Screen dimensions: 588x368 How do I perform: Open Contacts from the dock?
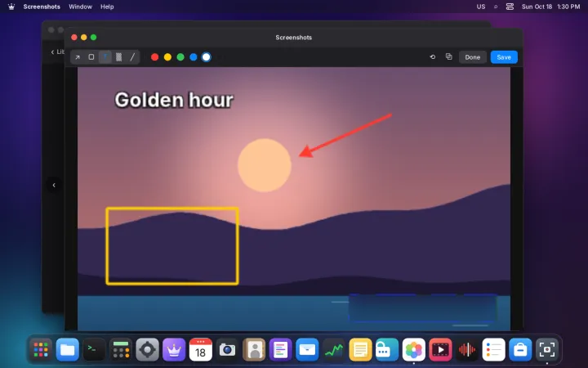click(254, 350)
